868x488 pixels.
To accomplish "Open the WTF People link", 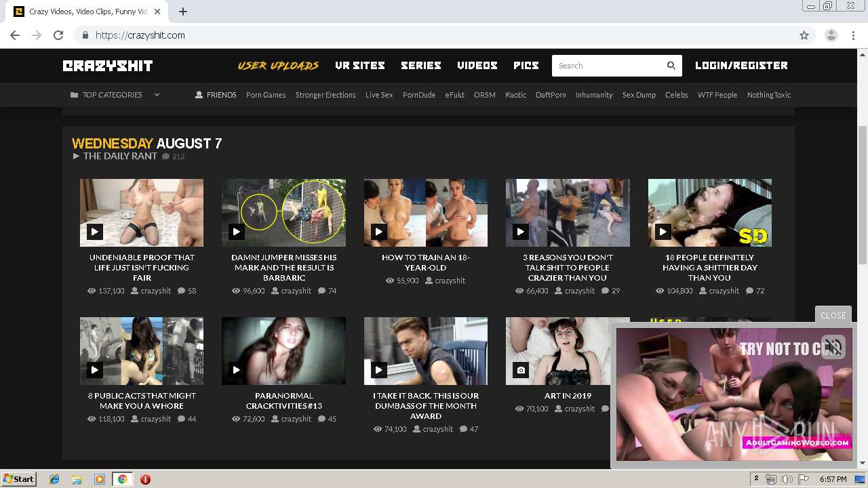I will click(x=717, y=95).
